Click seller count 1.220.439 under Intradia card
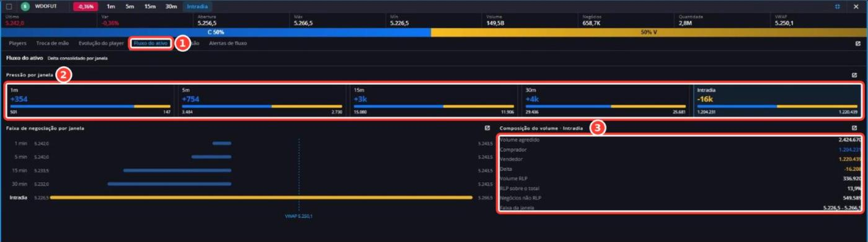 pos(848,112)
